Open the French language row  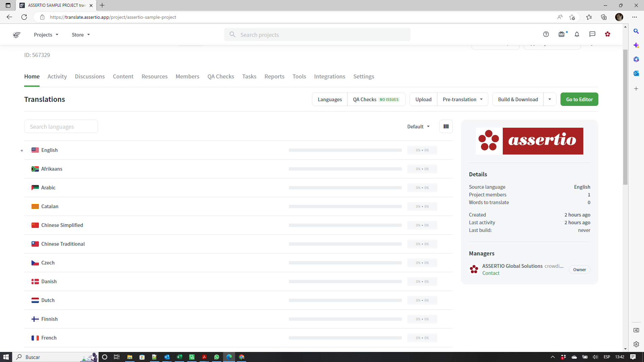point(238,338)
